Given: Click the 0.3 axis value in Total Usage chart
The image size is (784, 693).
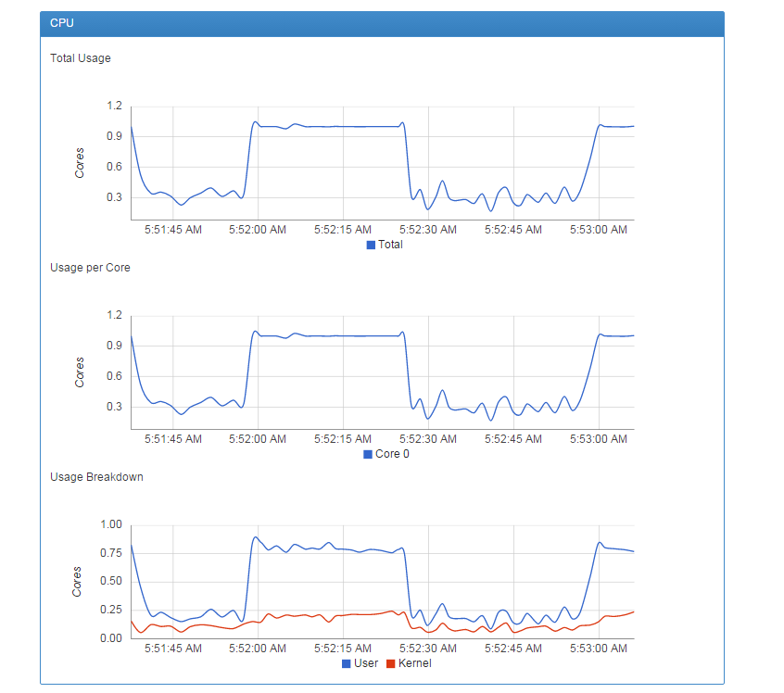Looking at the screenshot, I should point(115,197).
